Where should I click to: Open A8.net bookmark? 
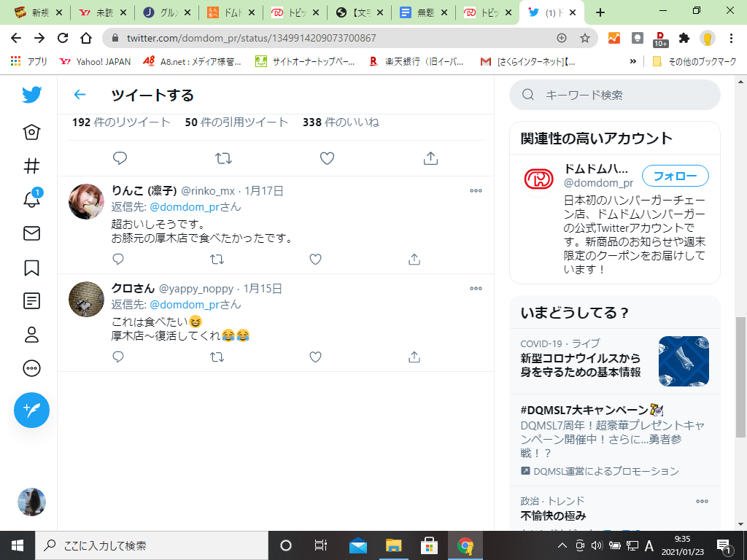192,61
